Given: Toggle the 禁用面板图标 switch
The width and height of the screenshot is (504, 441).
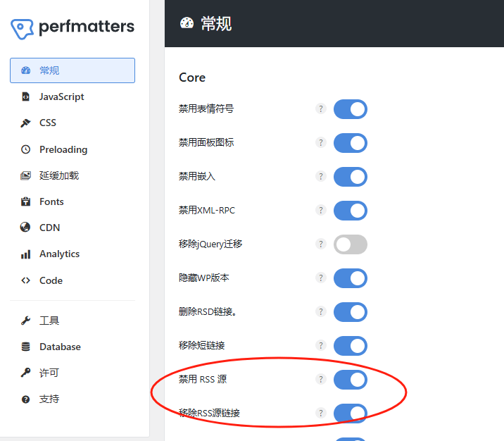Looking at the screenshot, I should pos(351,143).
